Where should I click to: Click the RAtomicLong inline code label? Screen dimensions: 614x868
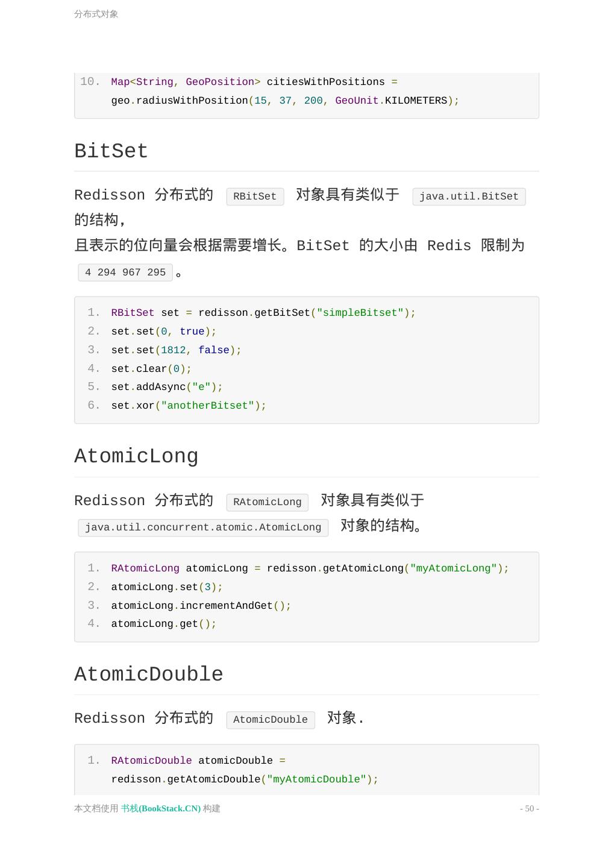pos(267,502)
